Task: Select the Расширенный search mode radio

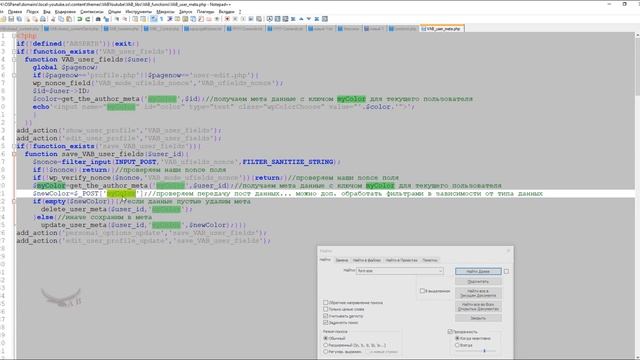Action: click(x=326, y=345)
